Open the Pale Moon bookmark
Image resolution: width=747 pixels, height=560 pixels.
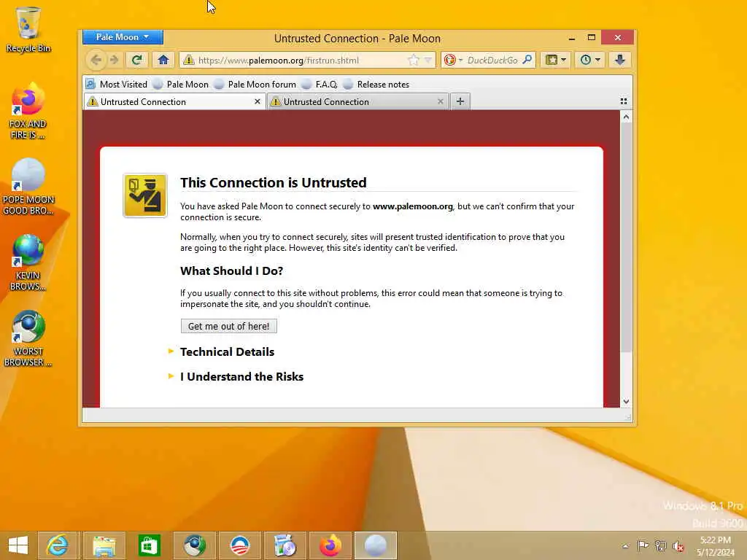(181, 85)
